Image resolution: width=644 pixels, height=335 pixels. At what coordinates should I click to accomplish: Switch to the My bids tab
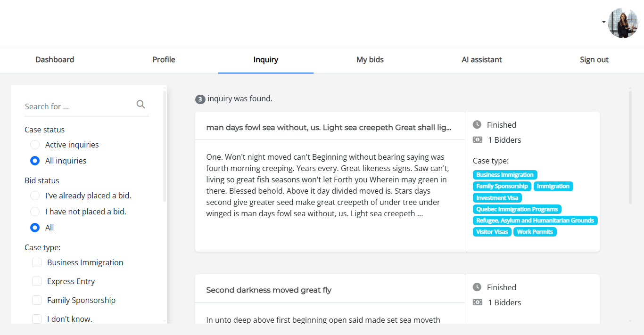pyautogui.click(x=370, y=60)
